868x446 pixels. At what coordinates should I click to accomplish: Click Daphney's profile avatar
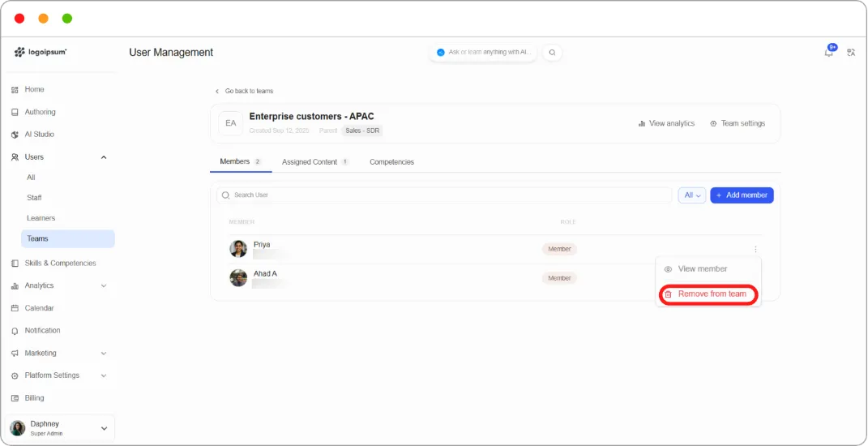[x=18, y=428]
